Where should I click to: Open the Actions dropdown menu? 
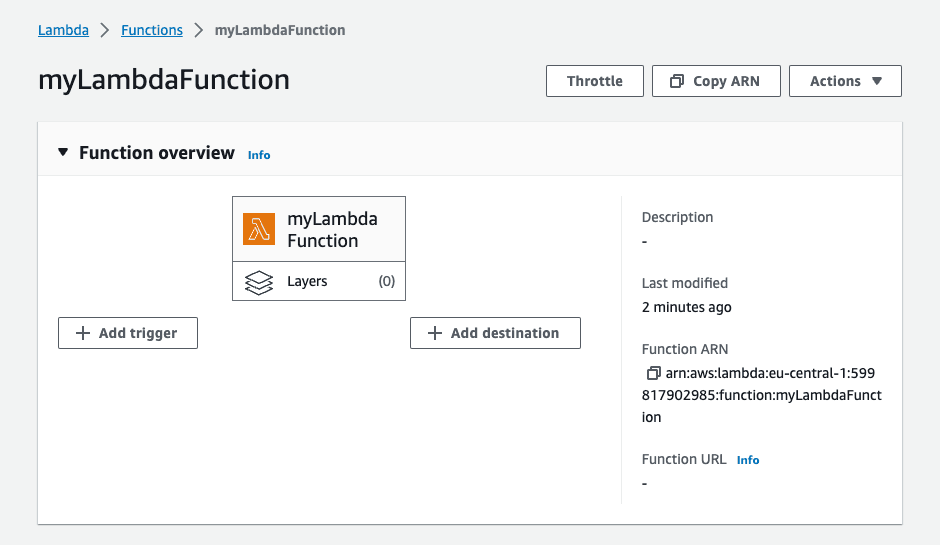845,81
